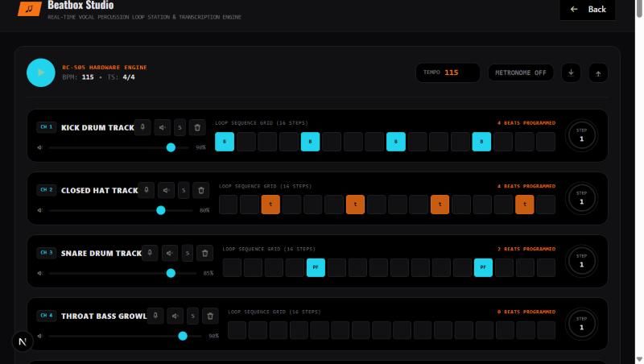This screenshot has width=644, height=364.
Task: Mute the Closed Hat Track
Action: coord(166,190)
